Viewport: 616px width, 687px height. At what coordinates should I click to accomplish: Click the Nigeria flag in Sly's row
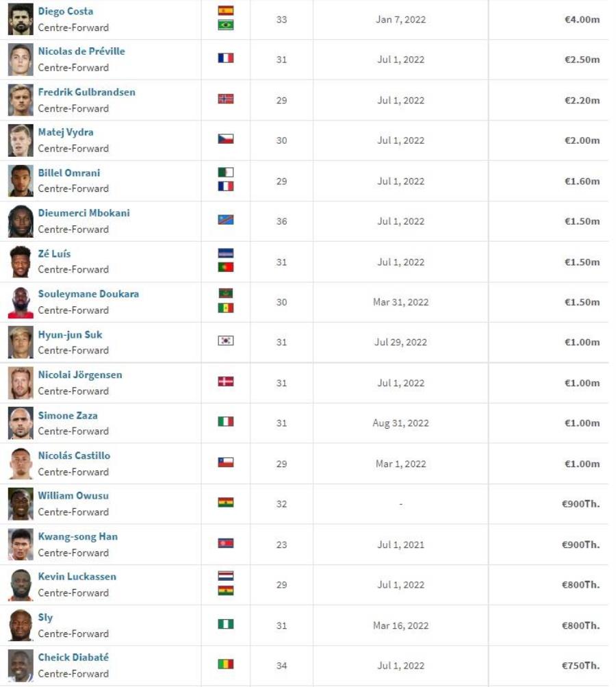coord(225,624)
